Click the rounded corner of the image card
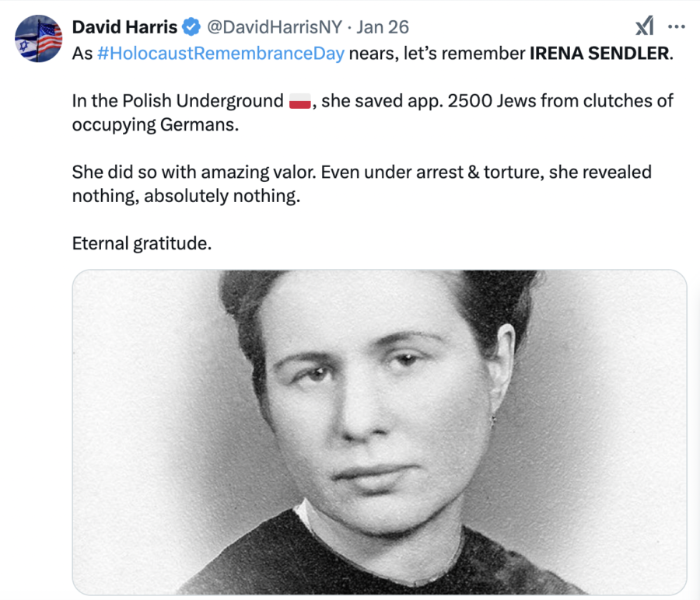This screenshot has width=700, height=600. tap(78, 276)
